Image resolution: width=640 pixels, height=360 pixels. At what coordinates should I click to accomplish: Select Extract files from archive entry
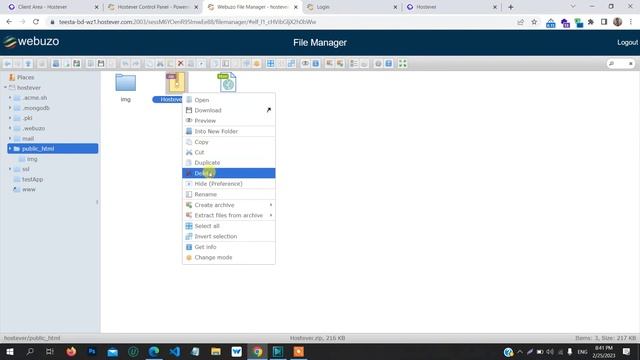pos(229,215)
